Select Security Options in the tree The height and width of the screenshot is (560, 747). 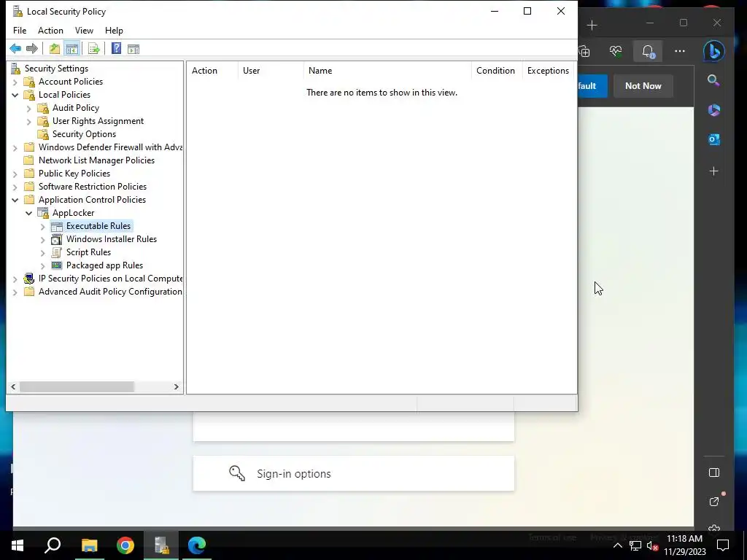point(84,134)
